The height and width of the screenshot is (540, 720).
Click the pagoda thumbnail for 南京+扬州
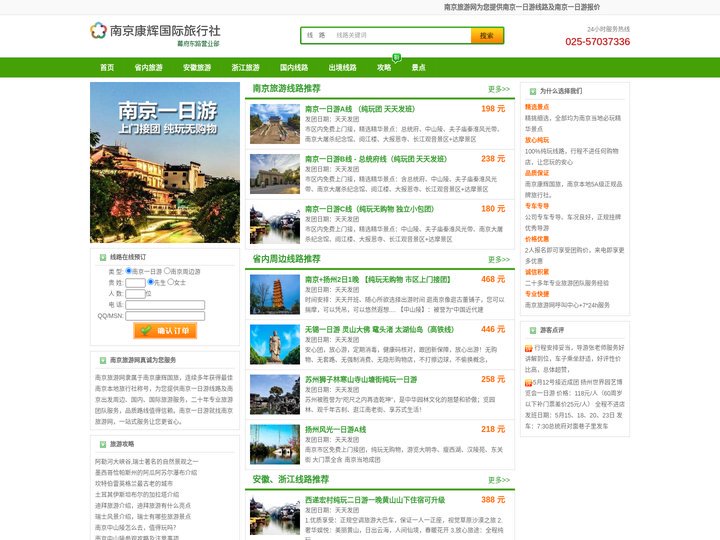275,295
